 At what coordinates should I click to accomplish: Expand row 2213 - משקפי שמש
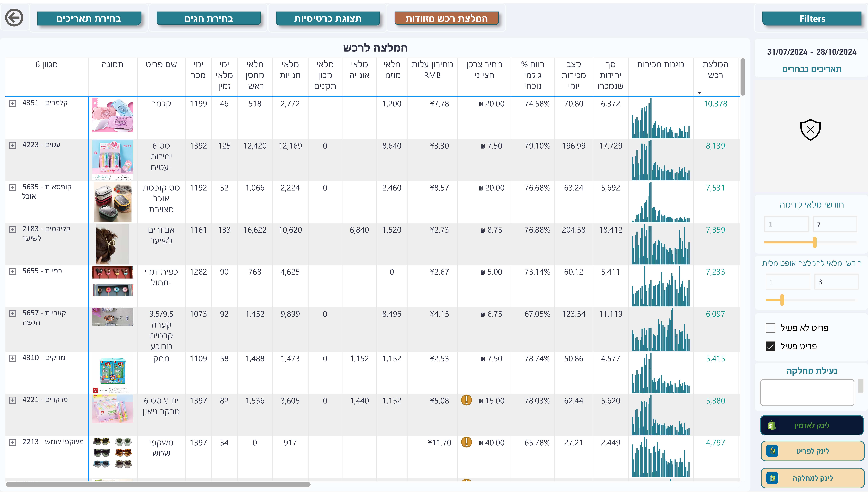click(13, 442)
